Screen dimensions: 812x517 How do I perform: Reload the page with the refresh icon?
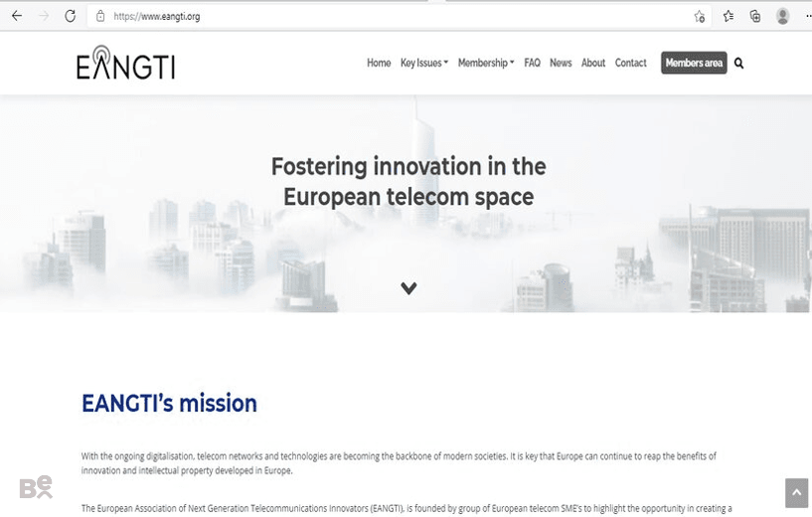(71, 16)
